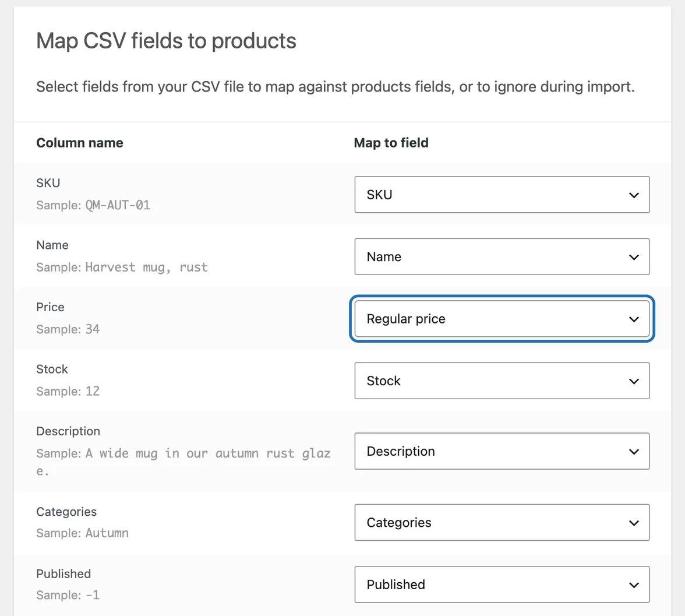Click the 'Published' column name label

[64, 574]
